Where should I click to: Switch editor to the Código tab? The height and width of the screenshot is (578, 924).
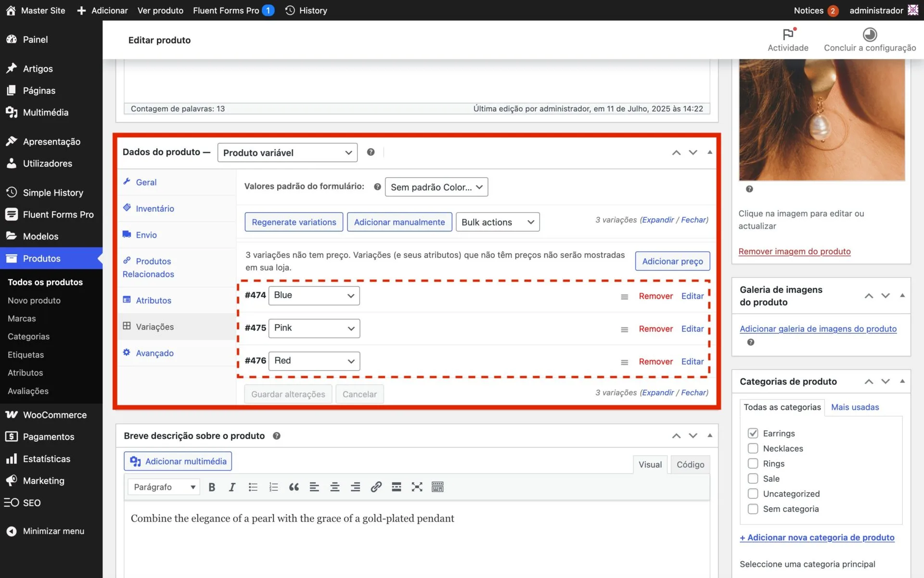tap(690, 464)
